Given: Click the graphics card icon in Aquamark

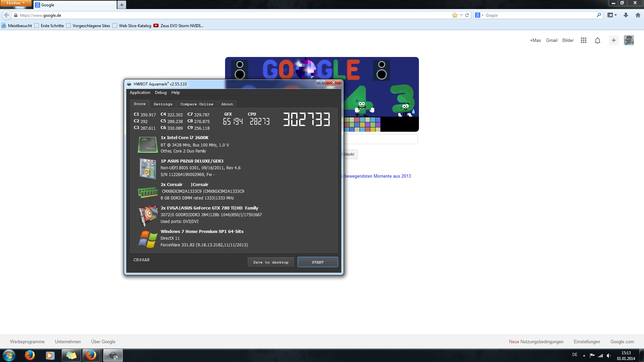Looking at the screenshot, I should [148, 216].
